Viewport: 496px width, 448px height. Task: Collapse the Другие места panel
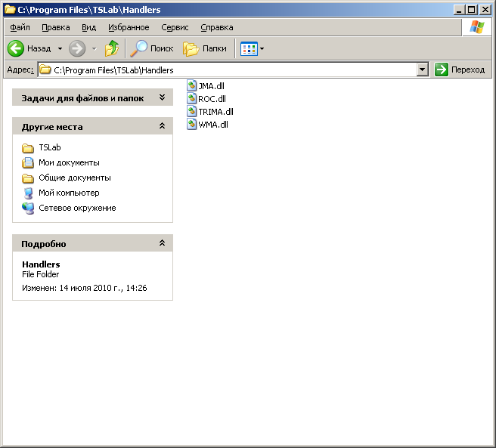coord(162,126)
